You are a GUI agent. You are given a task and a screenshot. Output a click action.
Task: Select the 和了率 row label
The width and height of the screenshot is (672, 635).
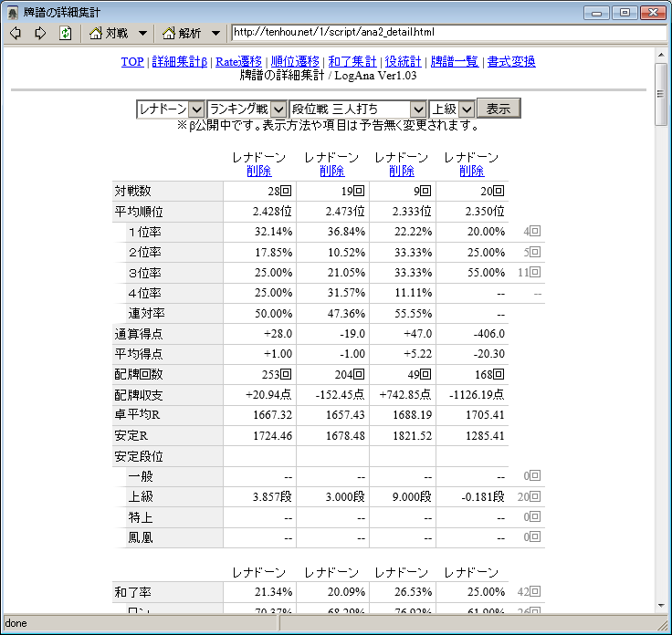click(133, 592)
